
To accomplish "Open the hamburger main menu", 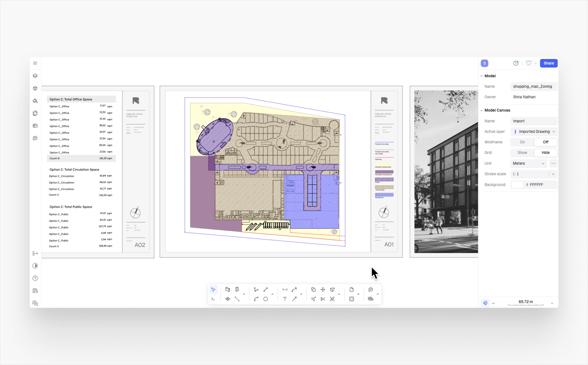I will click(x=35, y=63).
